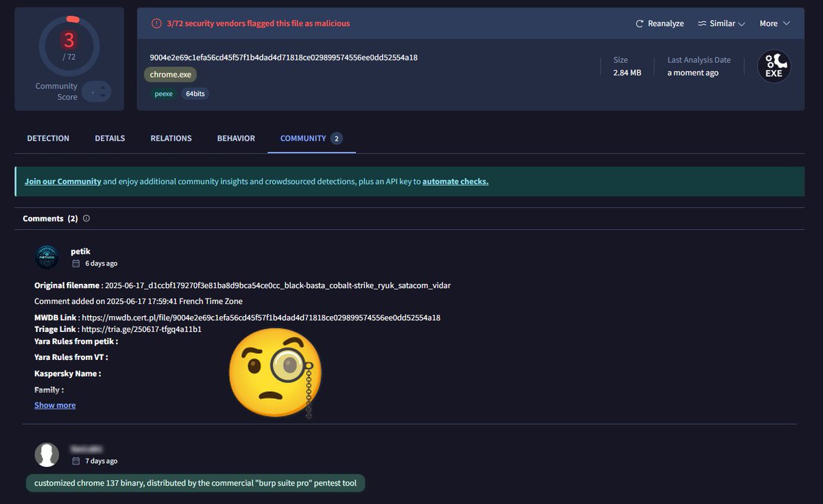Open the anonymous commenter's default avatar
This screenshot has width=823, height=504.
click(47, 455)
